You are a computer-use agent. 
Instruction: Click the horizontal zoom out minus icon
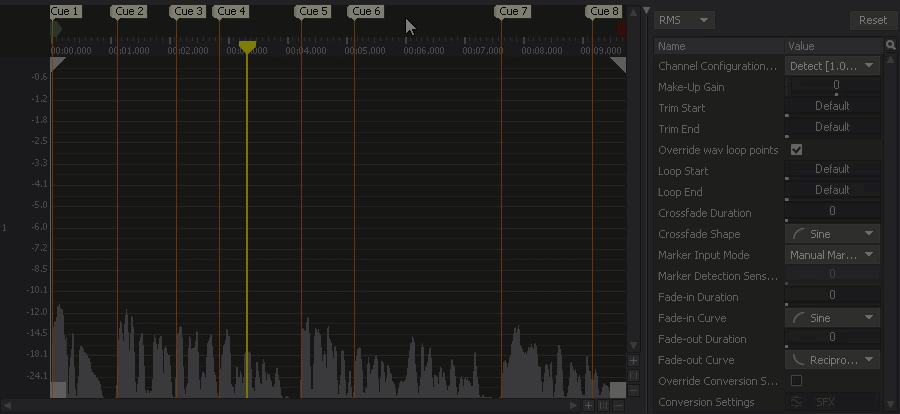pyautogui.click(x=618, y=406)
